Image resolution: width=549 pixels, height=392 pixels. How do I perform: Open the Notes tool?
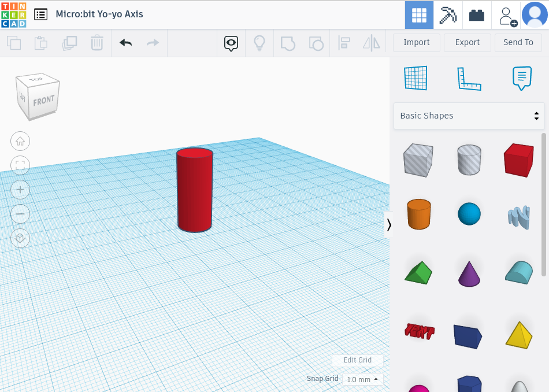click(521, 78)
